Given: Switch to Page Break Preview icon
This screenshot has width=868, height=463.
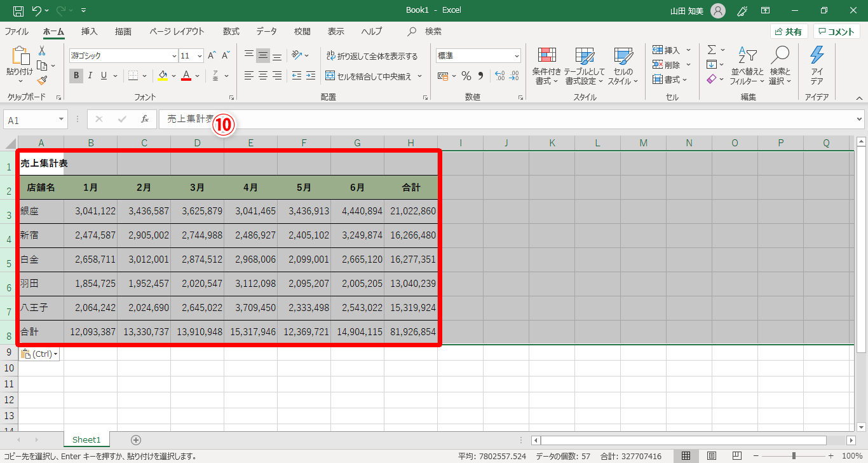Looking at the screenshot, I should [x=737, y=456].
